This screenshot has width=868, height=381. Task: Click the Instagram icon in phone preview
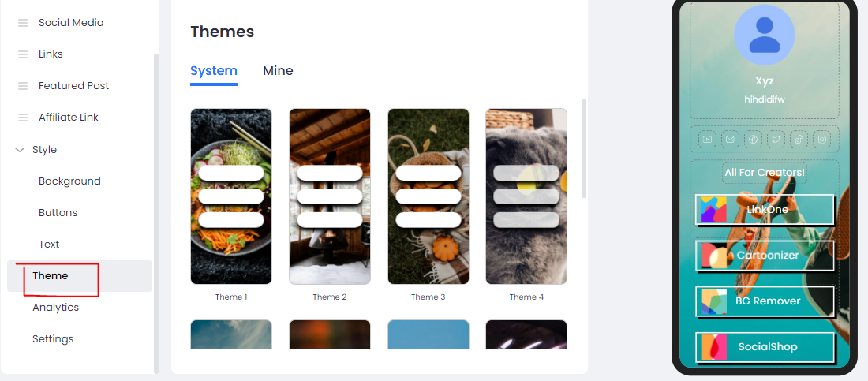click(822, 140)
